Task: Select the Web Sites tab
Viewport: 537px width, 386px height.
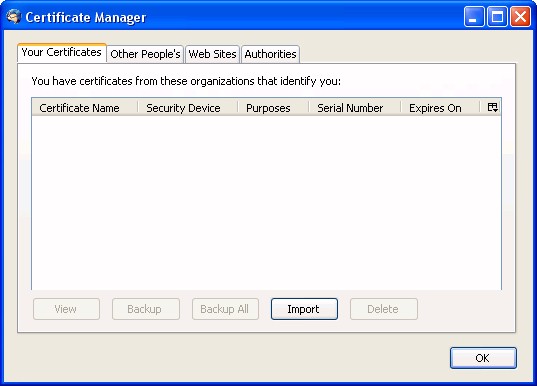Action: click(212, 54)
